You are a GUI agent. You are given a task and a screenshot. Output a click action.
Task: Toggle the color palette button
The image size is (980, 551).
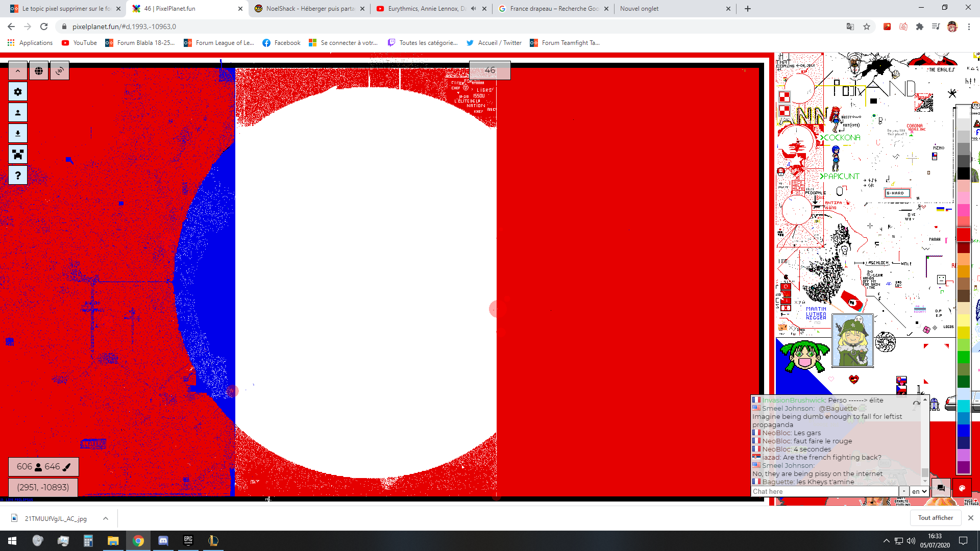click(962, 488)
